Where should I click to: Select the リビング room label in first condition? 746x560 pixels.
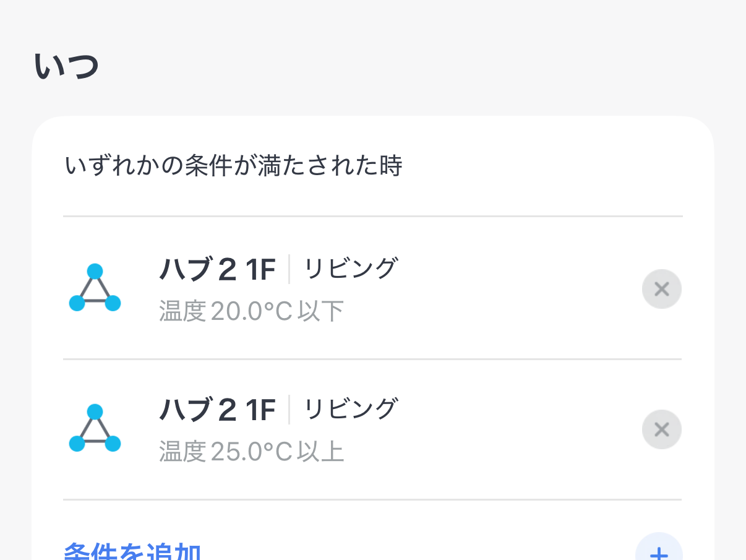349,268
